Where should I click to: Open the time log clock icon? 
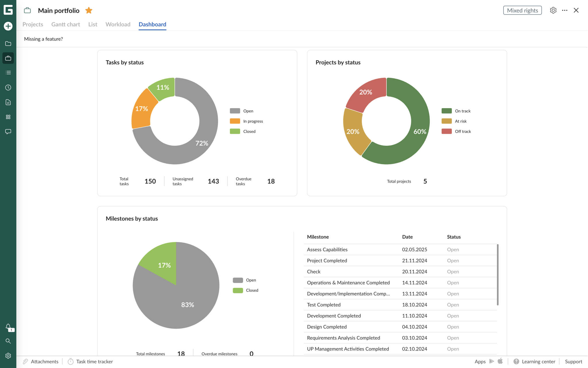pyautogui.click(x=8, y=87)
